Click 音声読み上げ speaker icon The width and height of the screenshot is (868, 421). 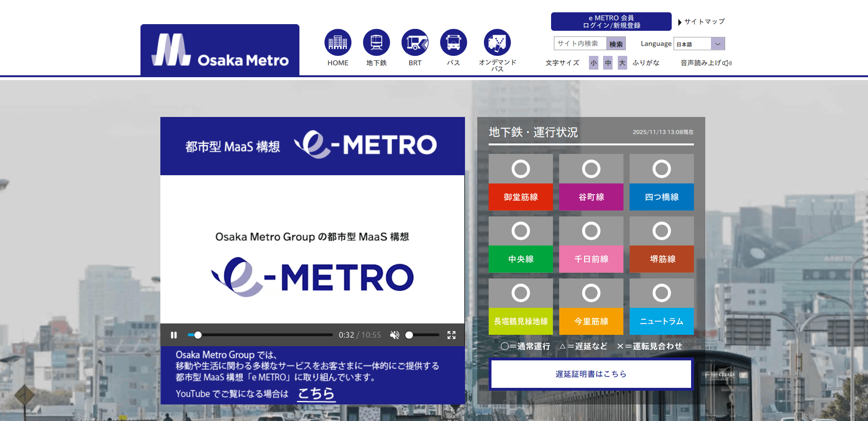click(727, 63)
